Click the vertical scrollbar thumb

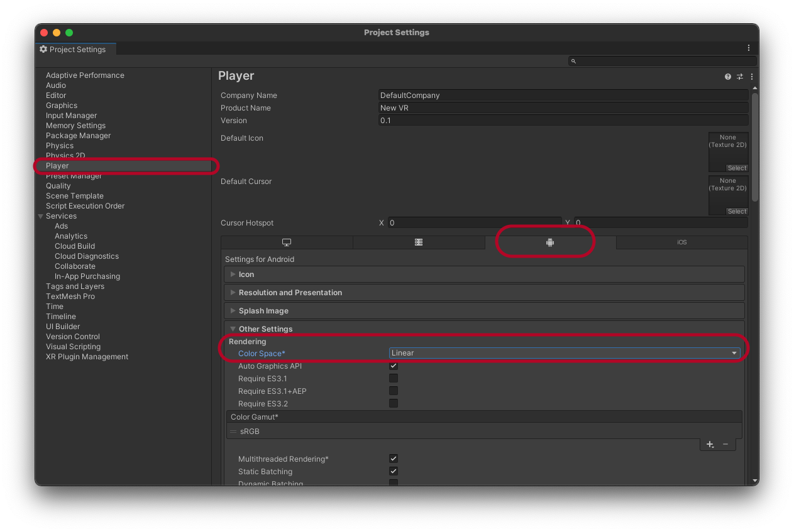point(755,147)
